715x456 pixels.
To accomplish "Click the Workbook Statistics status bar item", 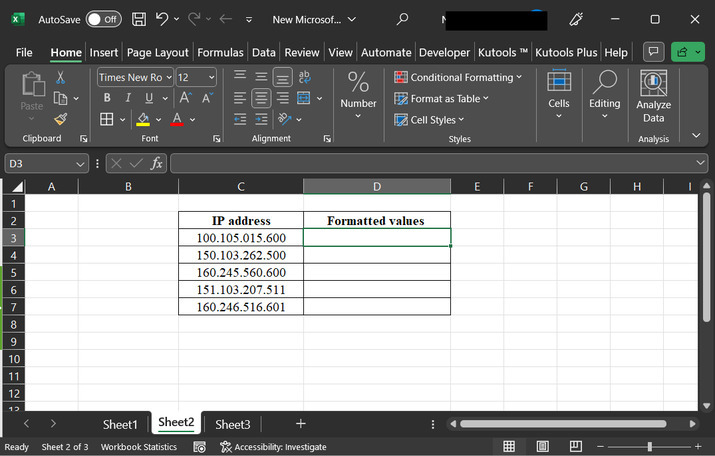I will click(x=139, y=447).
